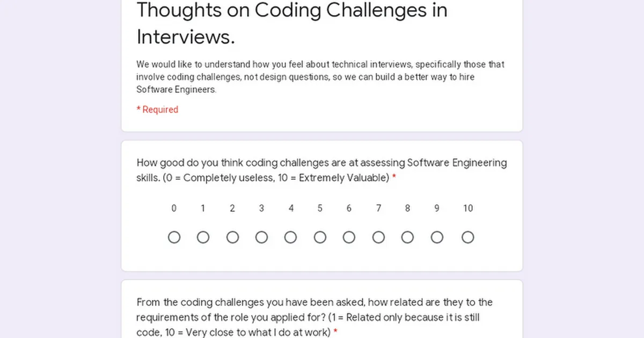The image size is (644, 338).
Task: Choose rating 2 for assessing Software Engineering skills
Action: [232, 237]
